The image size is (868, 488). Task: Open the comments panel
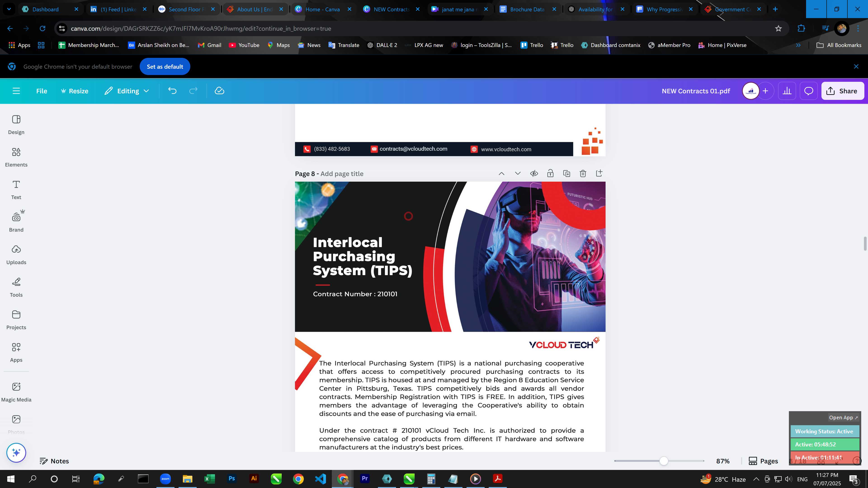coord(809,91)
